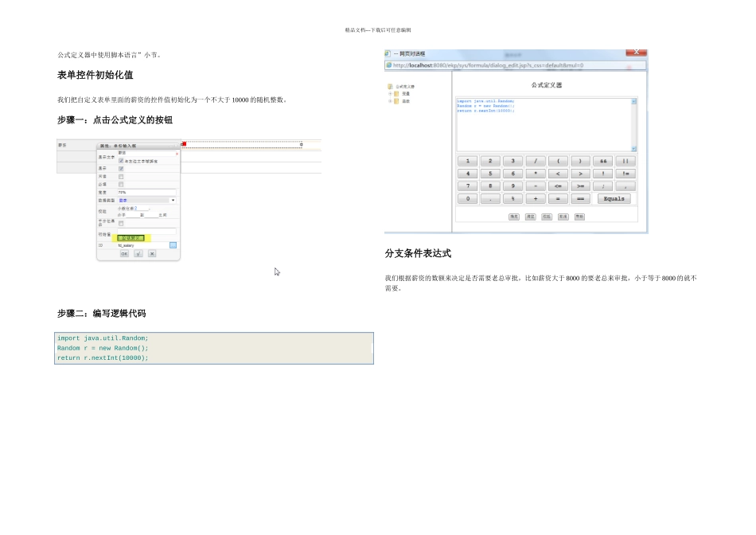Viewport: 756px width, 535px height.
Task: Open the data type dropdown in properties panel
Action: [x=173, y=200]
